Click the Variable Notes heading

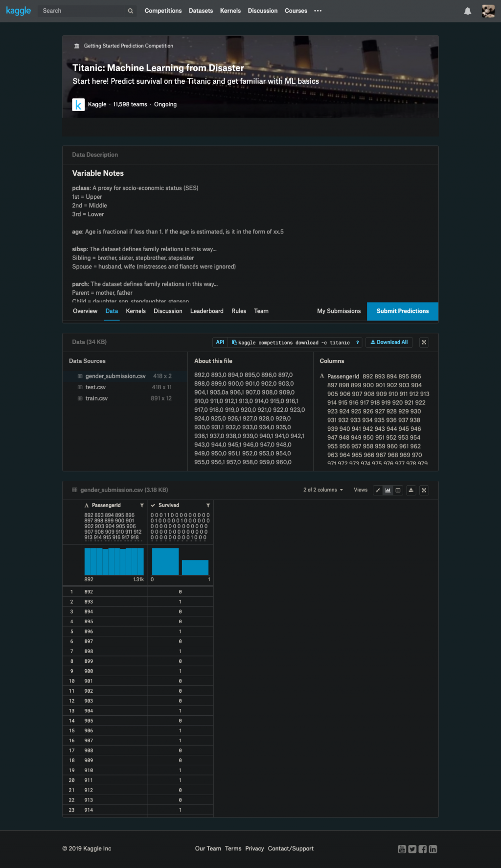click(98, 173)
